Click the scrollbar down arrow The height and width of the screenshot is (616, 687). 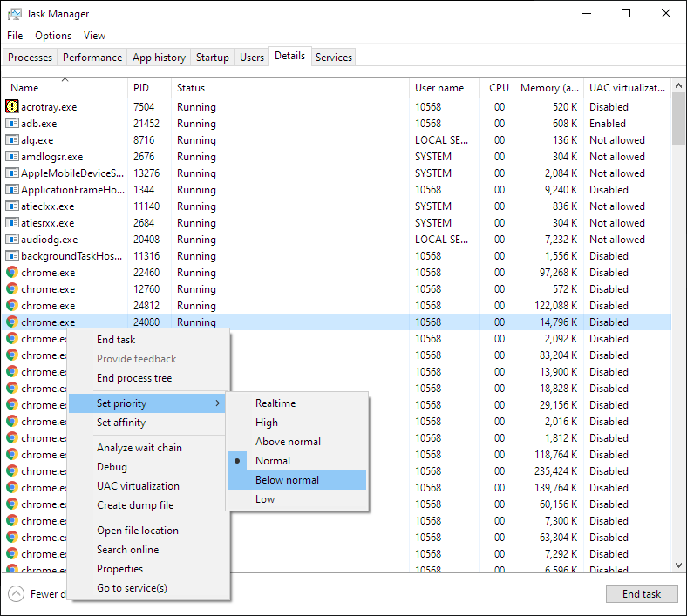tap(678, 565)
